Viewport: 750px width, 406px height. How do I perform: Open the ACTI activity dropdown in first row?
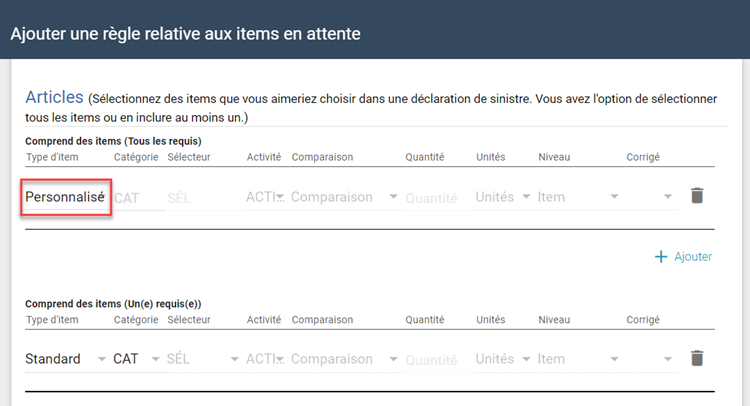click(x=265, y=197)
